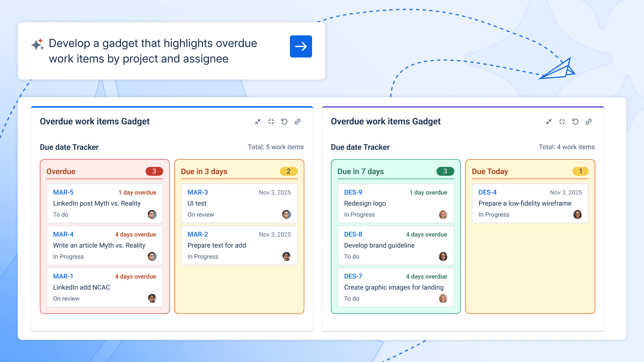Click the Overdue column count badge
Image resolution: width=644 pixels, height=362 pixels.
(155, 171)
